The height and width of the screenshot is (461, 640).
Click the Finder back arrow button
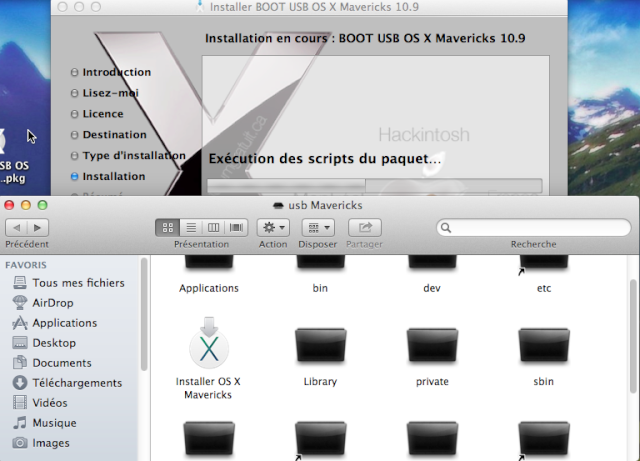coord(16,227)
